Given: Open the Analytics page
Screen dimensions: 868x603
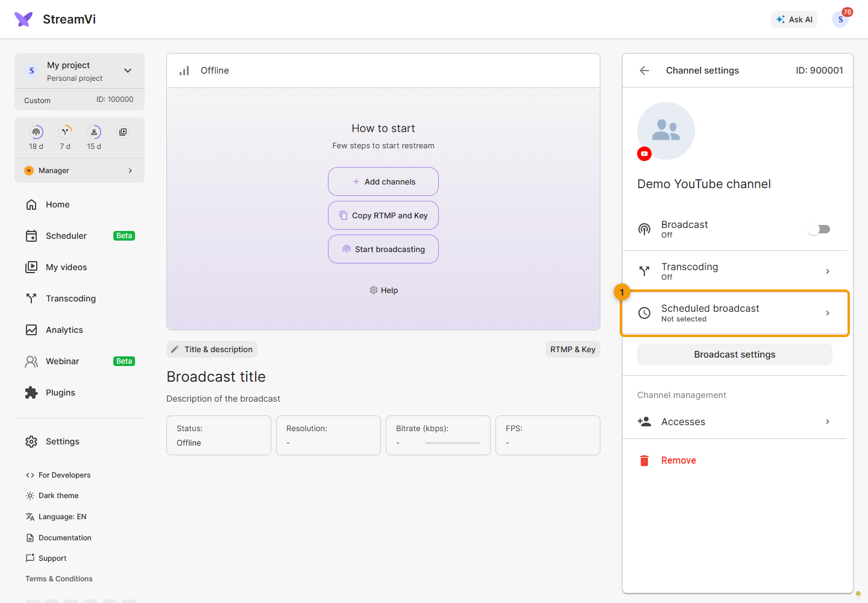Looking at the screenshot, I should point(80,330).
